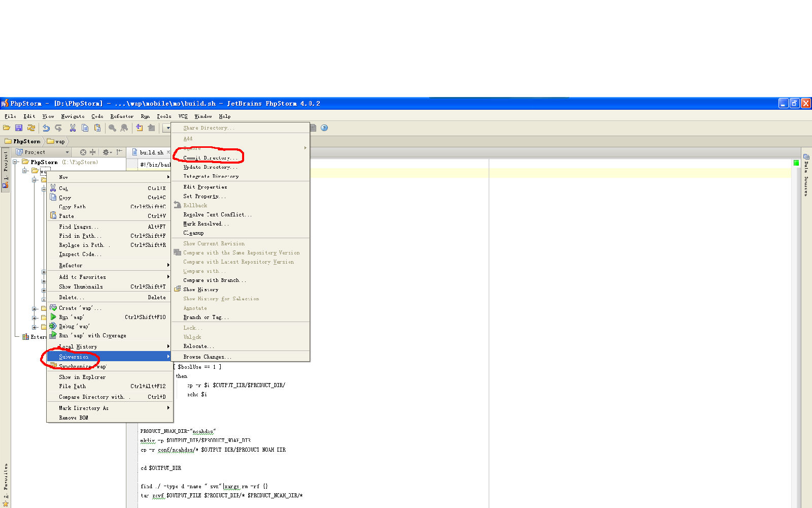The image size is (812, 508).
Task: Click the Undo toolbar icon
Action: point(46,128)
